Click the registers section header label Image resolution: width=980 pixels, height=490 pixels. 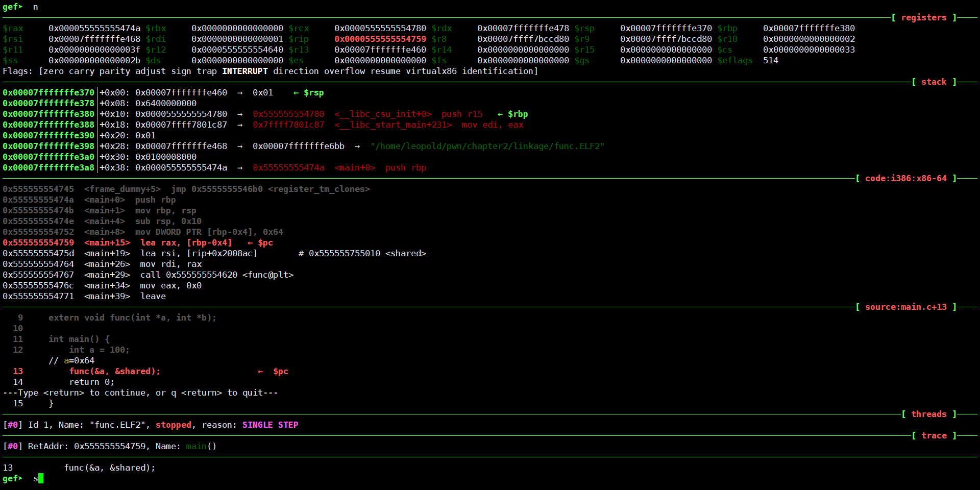(924, 17)
